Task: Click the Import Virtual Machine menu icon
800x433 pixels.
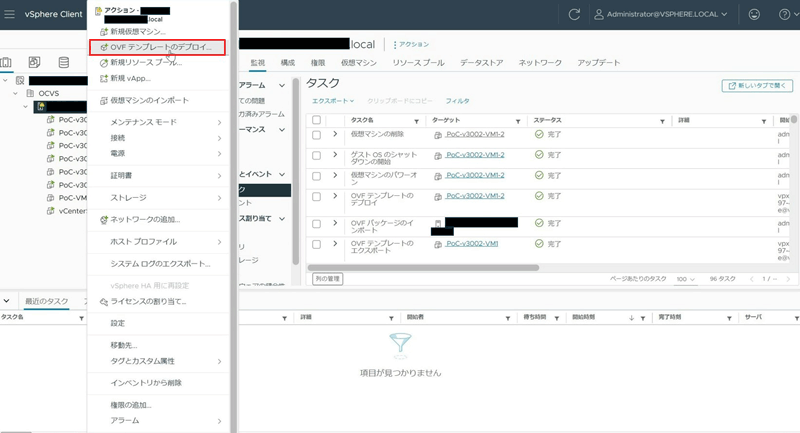Action: 104,100
